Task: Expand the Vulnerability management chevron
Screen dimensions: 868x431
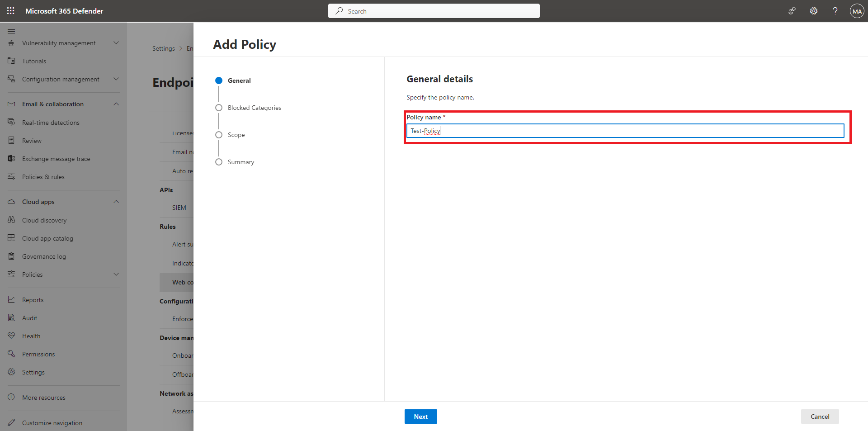Action: coord(116,43)
